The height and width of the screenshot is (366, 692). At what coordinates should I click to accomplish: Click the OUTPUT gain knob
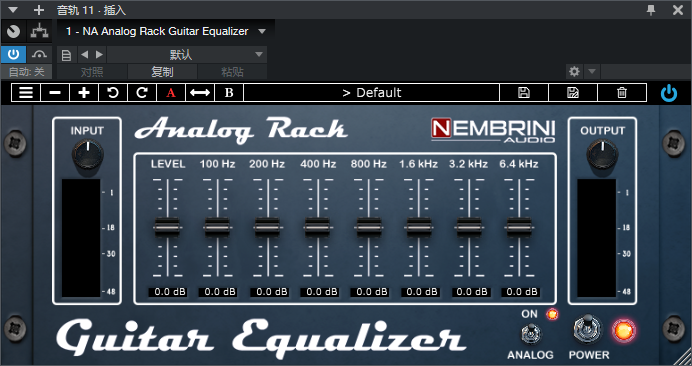click(x=602, y=154)
